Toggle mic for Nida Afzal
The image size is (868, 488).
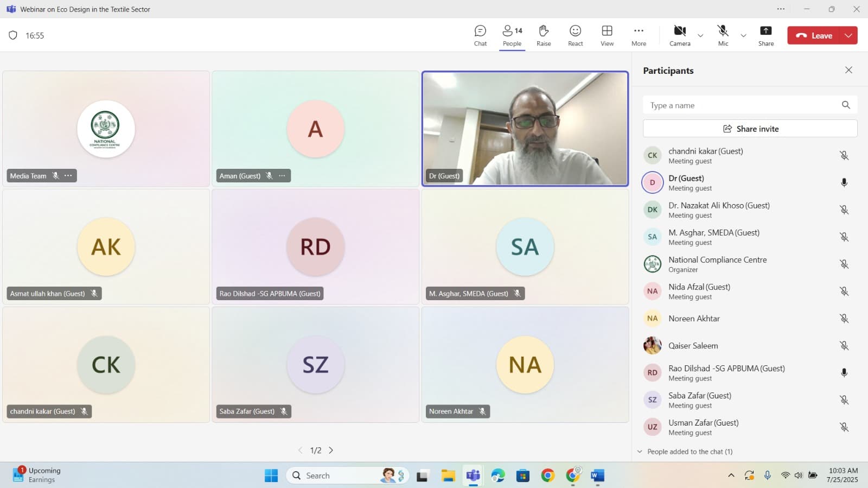click(x=844, y=291)
